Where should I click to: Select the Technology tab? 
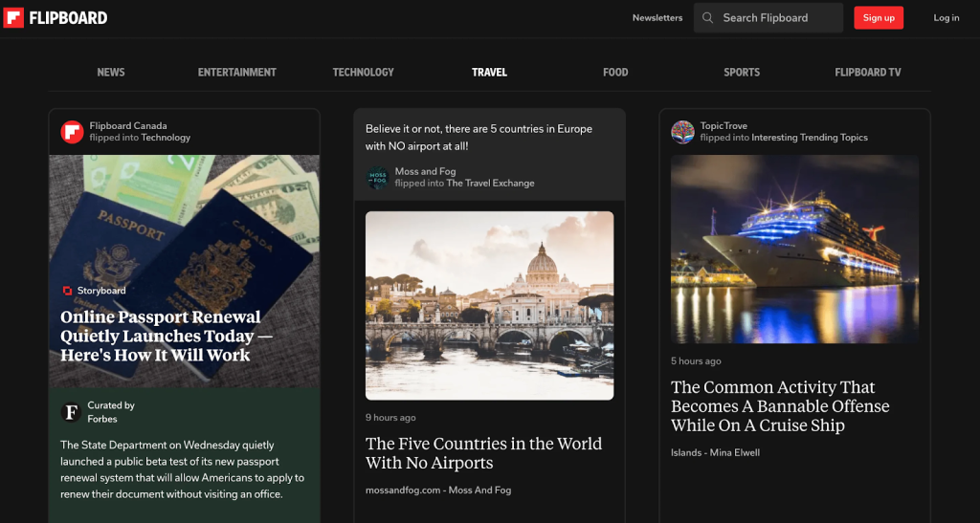pos(363,73)
